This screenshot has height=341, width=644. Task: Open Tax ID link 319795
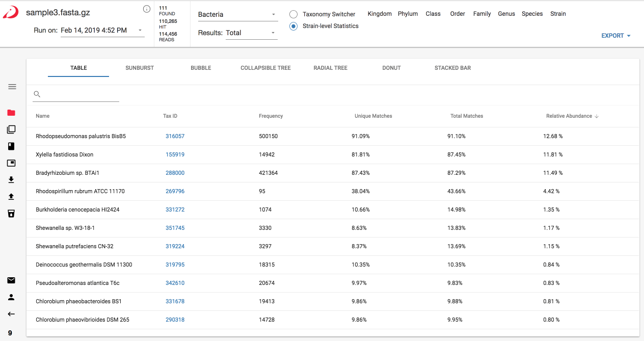coord(175,265)
